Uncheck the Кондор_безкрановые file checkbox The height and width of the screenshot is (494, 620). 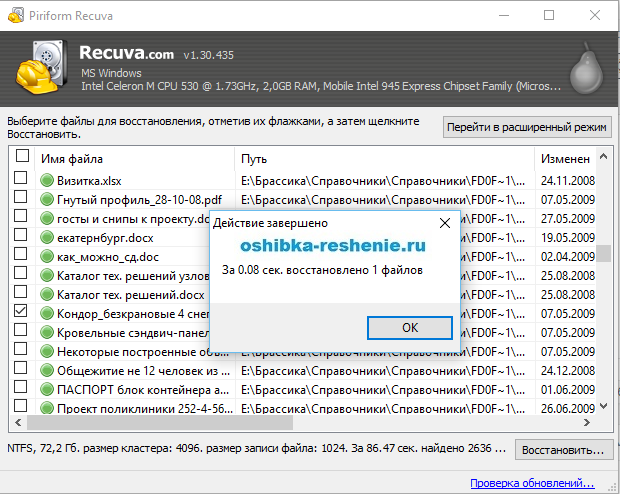pyautogui.click(x=21, y=313)
